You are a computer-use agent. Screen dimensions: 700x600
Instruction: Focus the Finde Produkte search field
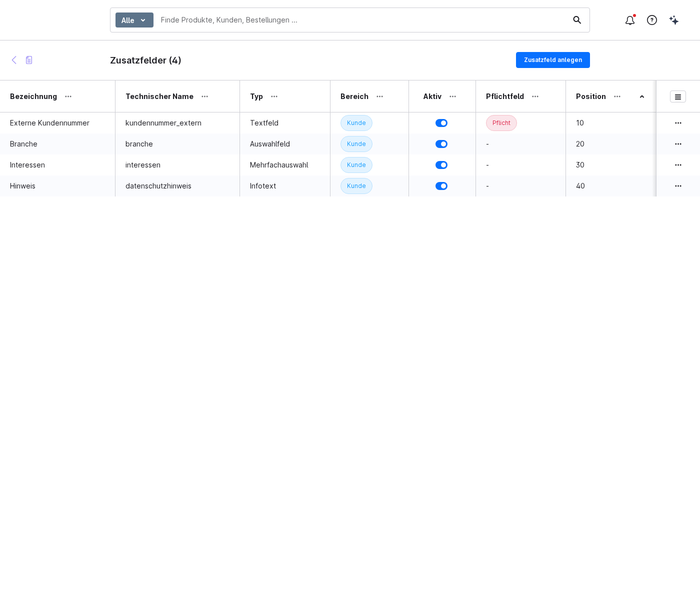pyautogui.click(x=362, y=20)
